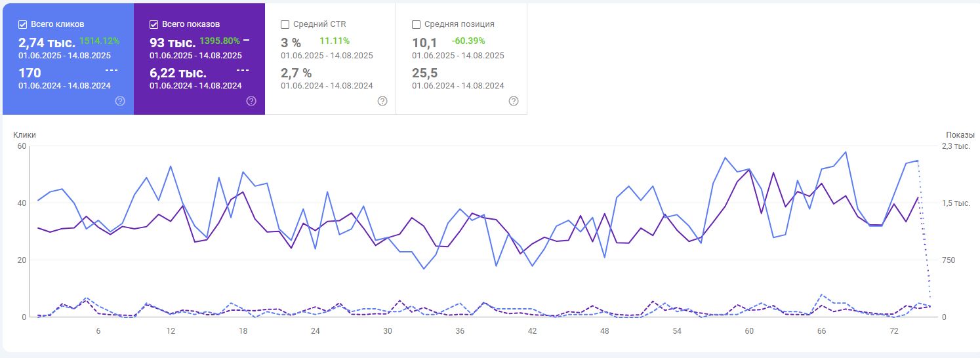Viewport: 980px width, 358px height.
Task: Click the 2,3 тыс. right axis label
Action: pos(956,146)
